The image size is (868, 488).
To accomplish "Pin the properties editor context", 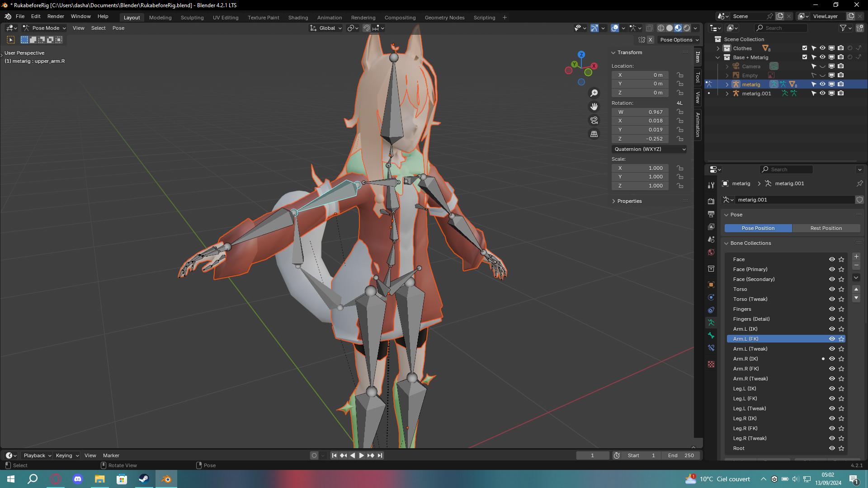I will click(x=859, y=183).
